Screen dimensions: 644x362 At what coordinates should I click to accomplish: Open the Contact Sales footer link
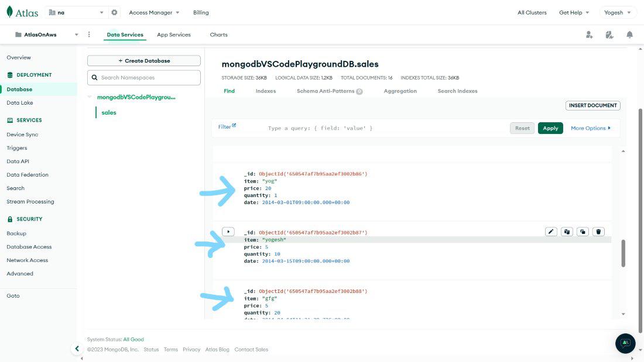pyautogui.click(x=251, y=350)
